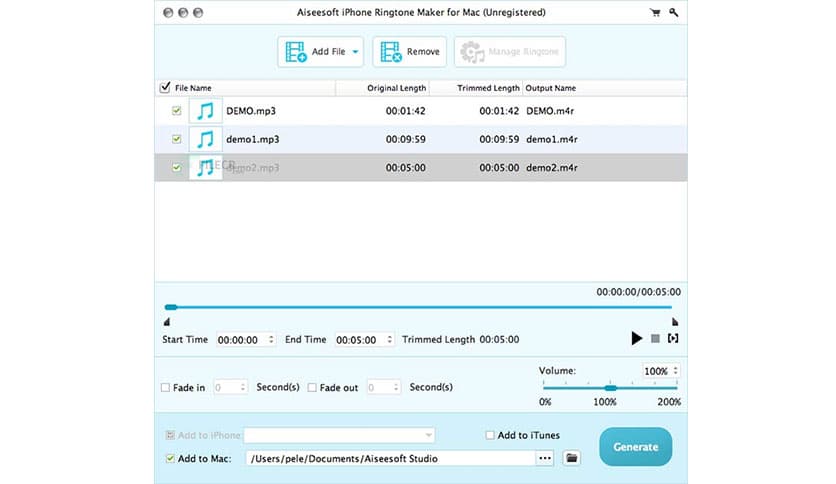Open the shopping cart purchase icon

[x=655, y=12]
